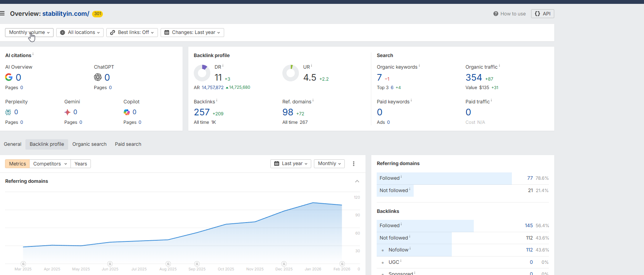
Task: Collapse the Referring domains chart section
Action: (x=357, y=181)
